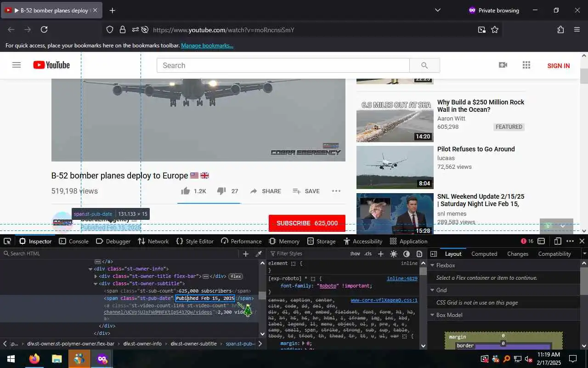Switch to the Debugger panel

coord(113,241)
